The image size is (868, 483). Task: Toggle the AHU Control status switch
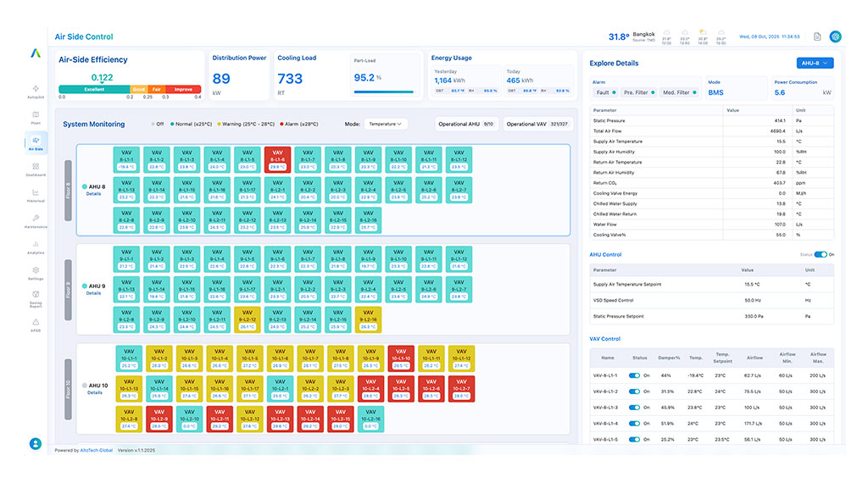point(820,254)
